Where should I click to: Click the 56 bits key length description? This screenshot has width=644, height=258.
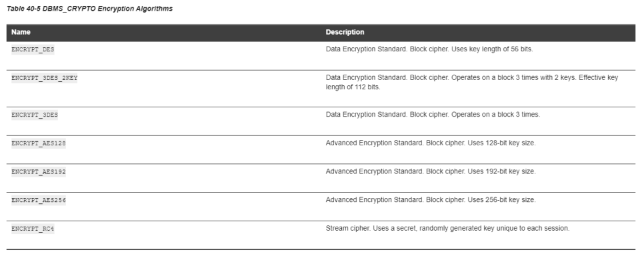click(x=429, y=49)
